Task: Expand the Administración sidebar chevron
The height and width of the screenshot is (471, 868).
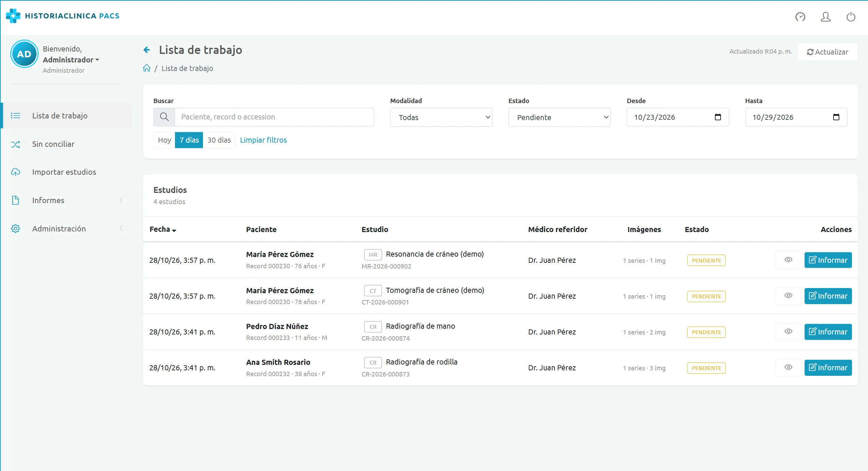Action: 121,229
